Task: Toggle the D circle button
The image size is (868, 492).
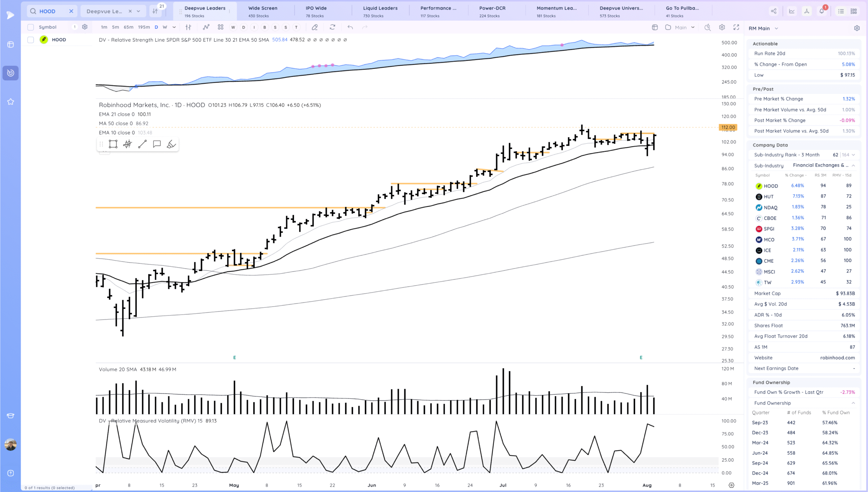Action: [x=243, y=27]
